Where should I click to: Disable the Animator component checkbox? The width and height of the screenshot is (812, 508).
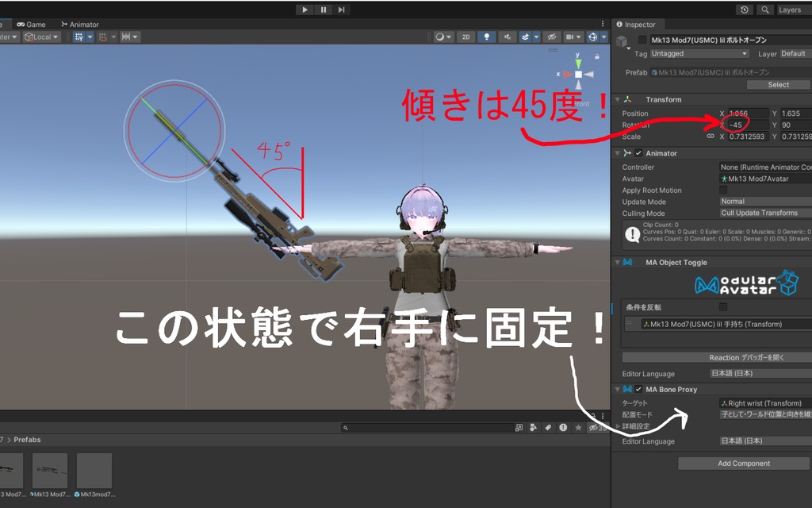pyautogui.click(x=638, y=153)
